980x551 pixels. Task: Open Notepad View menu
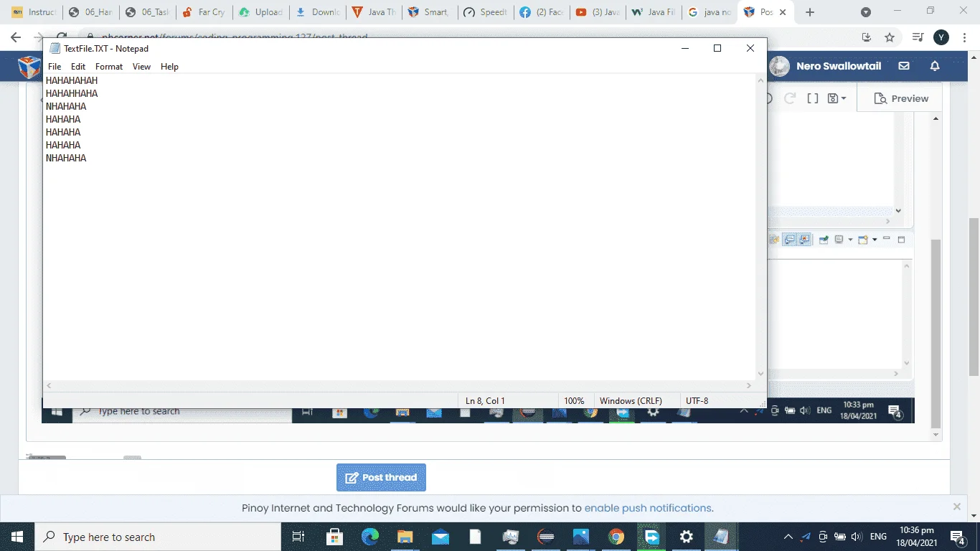click(x=141, y=67)
